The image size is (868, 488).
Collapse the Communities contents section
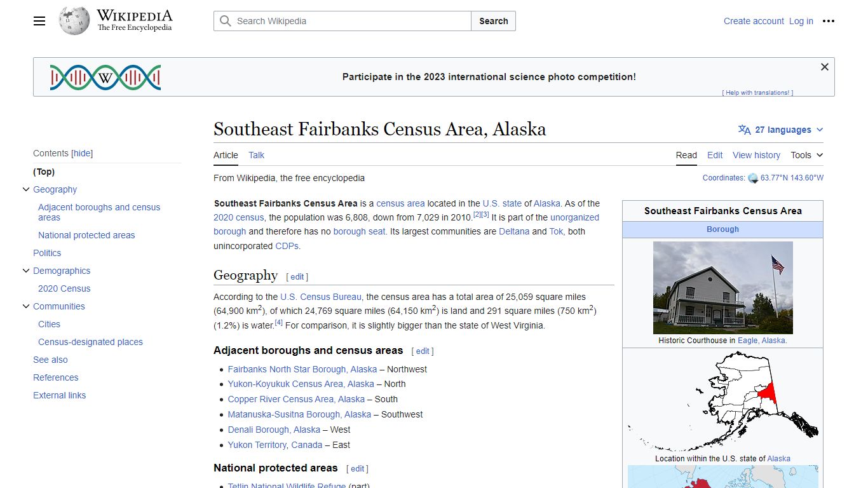pyautogui.click(x=26, y=306)
